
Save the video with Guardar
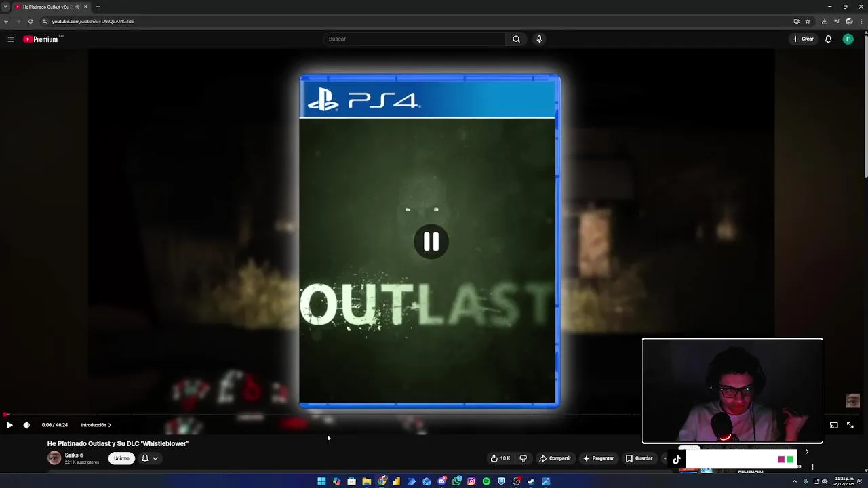[x=639, y=458]
